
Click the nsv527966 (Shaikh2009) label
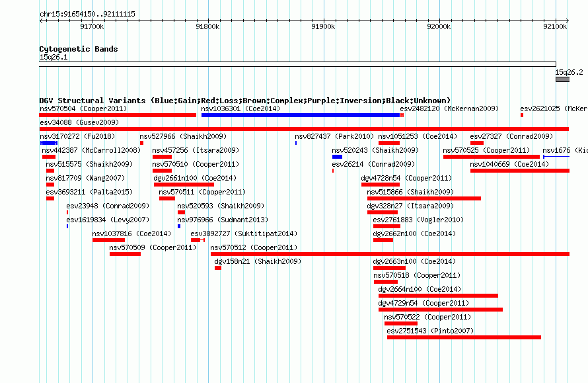(x=183, y=137)
